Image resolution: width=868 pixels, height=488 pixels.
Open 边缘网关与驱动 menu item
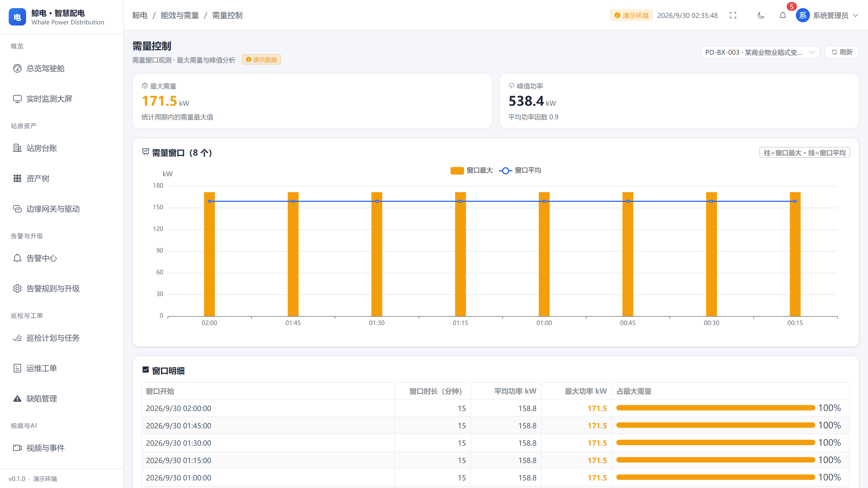[62, 209]
